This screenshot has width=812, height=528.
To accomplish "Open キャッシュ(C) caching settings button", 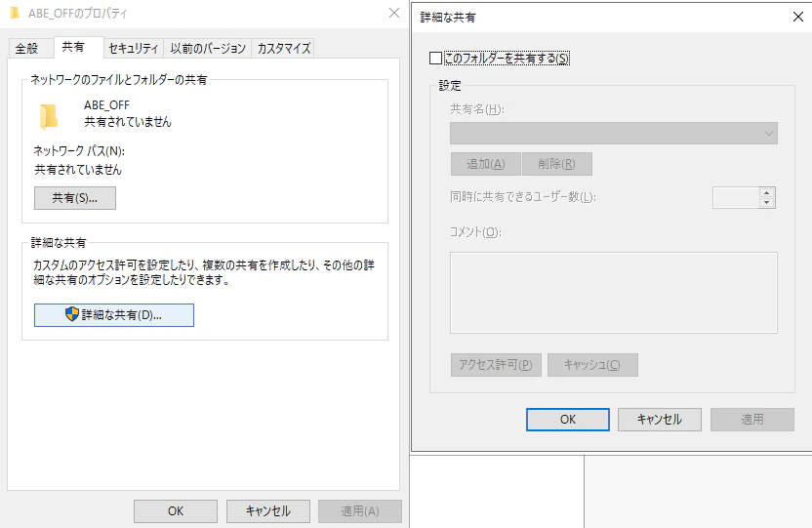I will click(592, 365).
